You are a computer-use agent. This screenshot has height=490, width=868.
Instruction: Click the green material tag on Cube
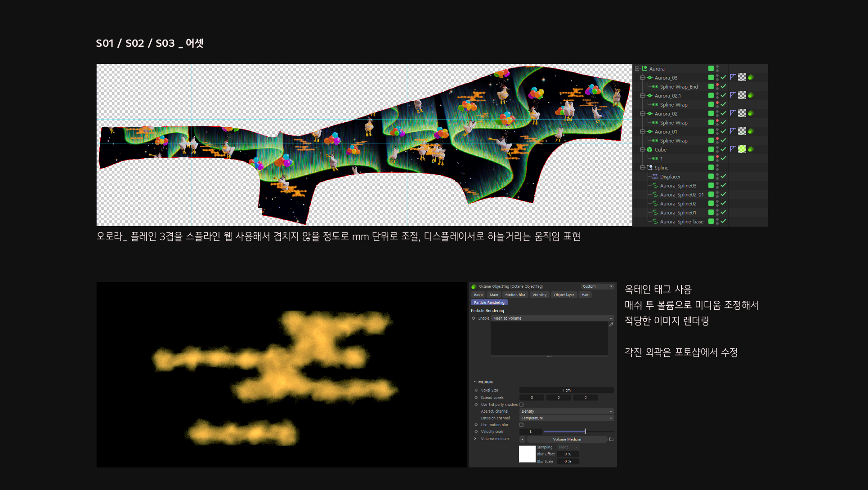coord(742,149)
